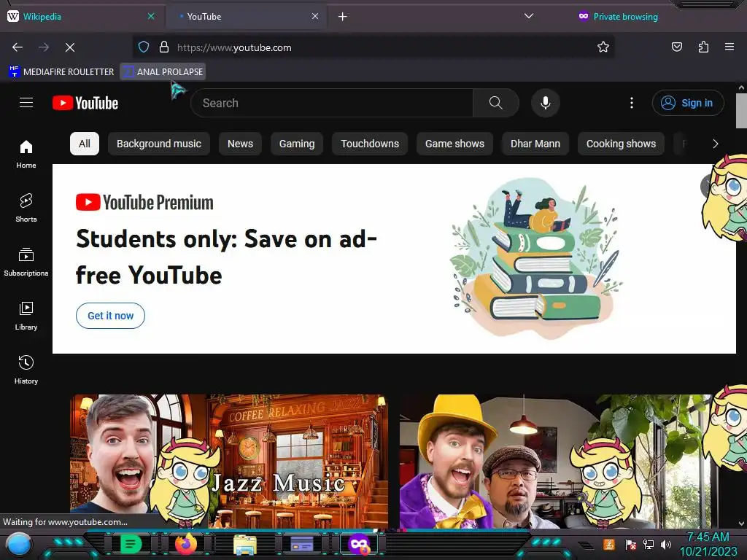Filter by News chip

point(240,144)
